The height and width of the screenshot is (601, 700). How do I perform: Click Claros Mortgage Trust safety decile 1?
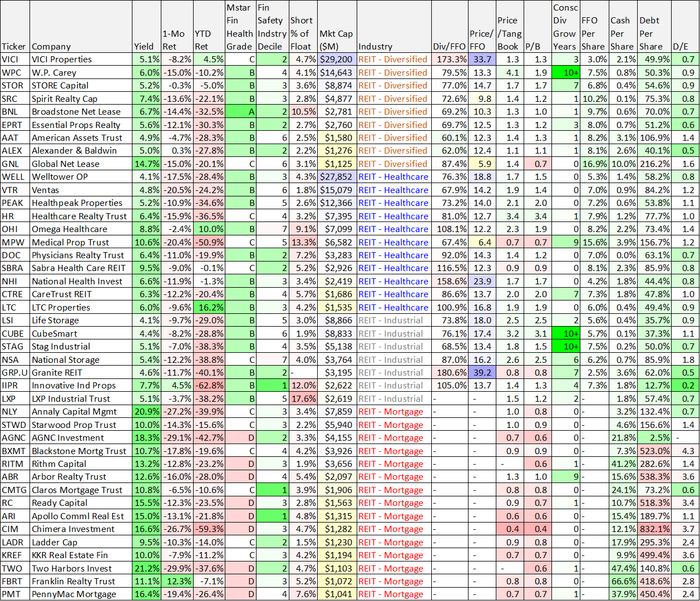[x=272, y=490]
